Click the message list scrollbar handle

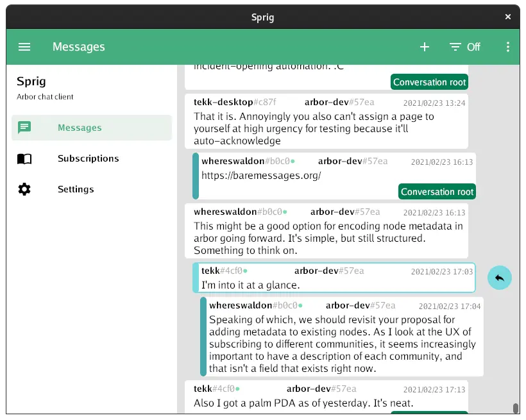[x=516, y=408]
